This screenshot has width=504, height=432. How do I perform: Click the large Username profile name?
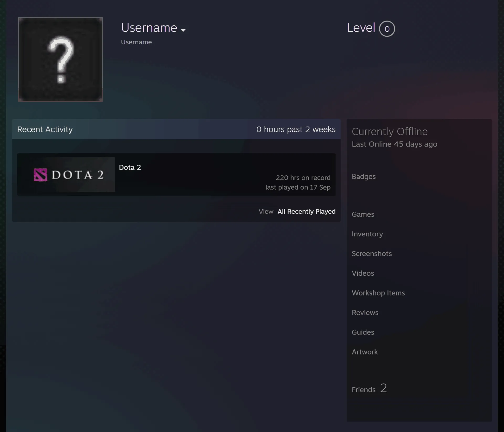[149, 28]
